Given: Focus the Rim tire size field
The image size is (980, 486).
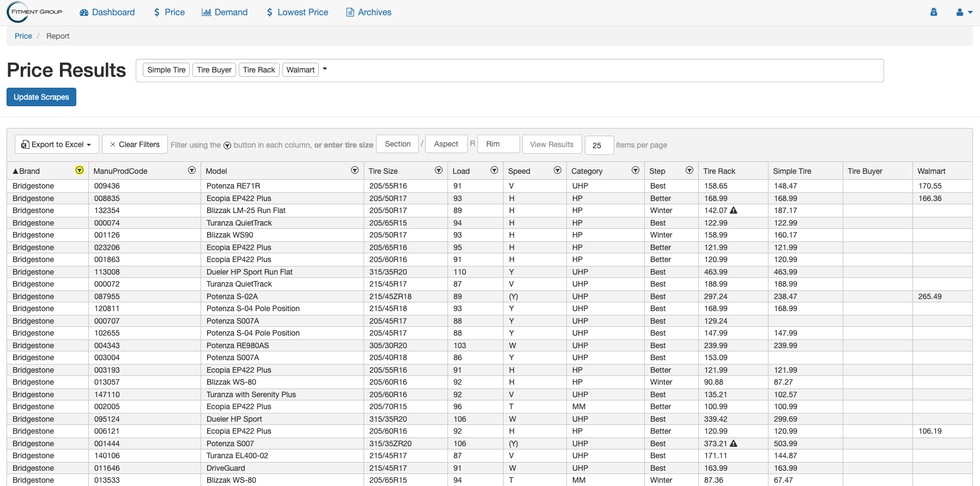Looking at the screenshot, I should [498, 144].
